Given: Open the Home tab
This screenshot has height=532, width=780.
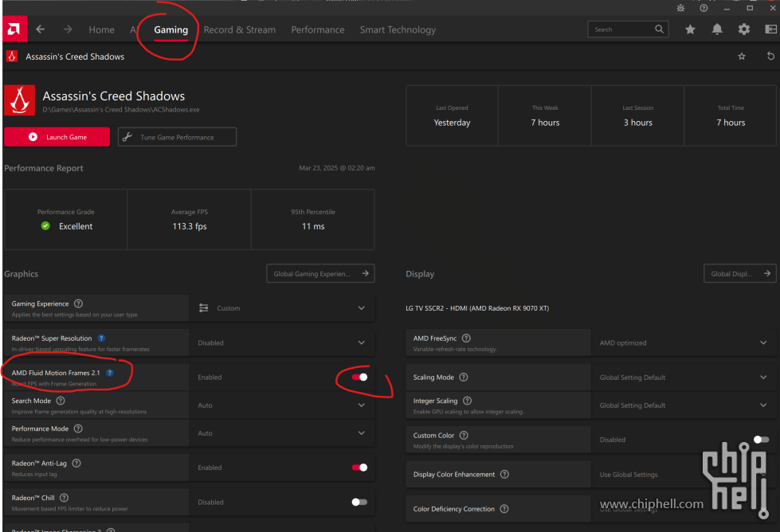Looking at the screenshot, I should (x=101, y=29).
